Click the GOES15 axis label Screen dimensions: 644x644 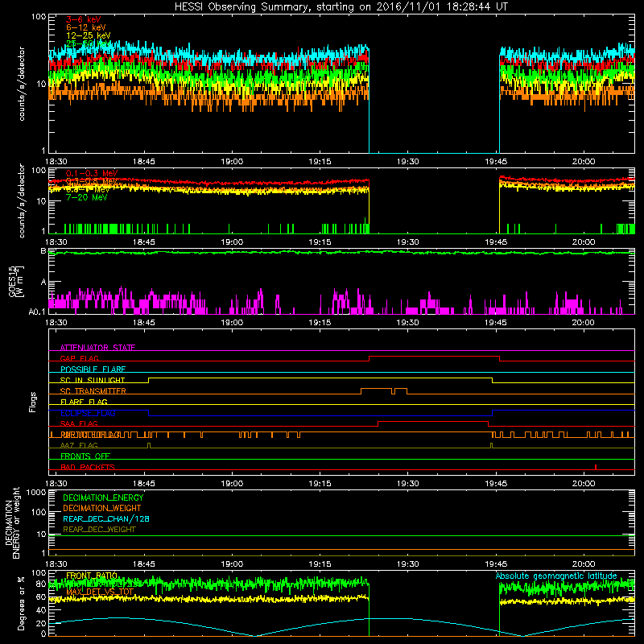click(16, 282)
